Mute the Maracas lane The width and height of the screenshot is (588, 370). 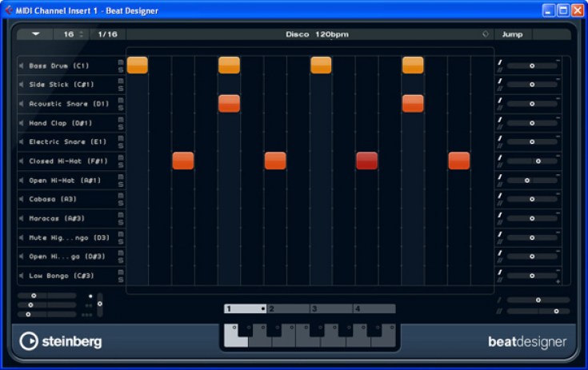pos(121,215)
